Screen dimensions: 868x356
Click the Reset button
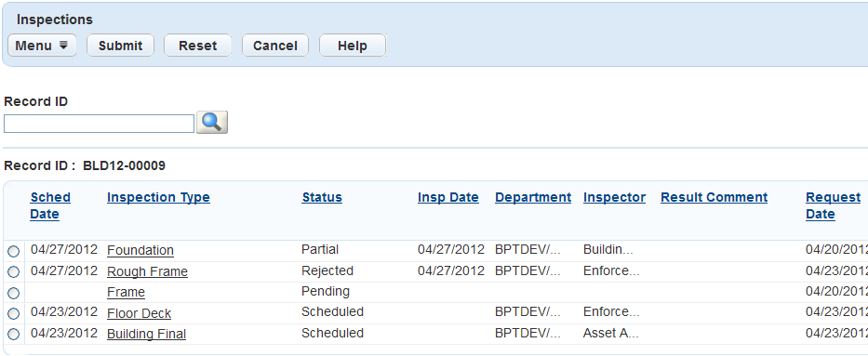point(197,46)
